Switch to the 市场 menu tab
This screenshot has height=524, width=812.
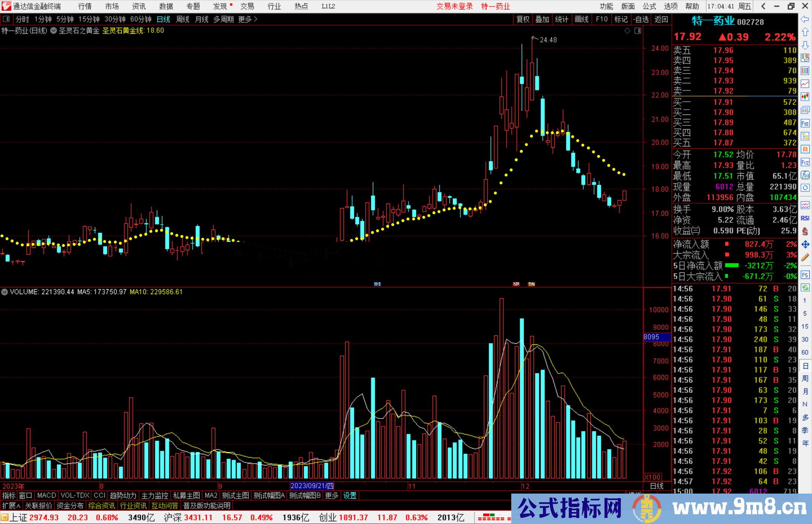click(x=112, y=6)
